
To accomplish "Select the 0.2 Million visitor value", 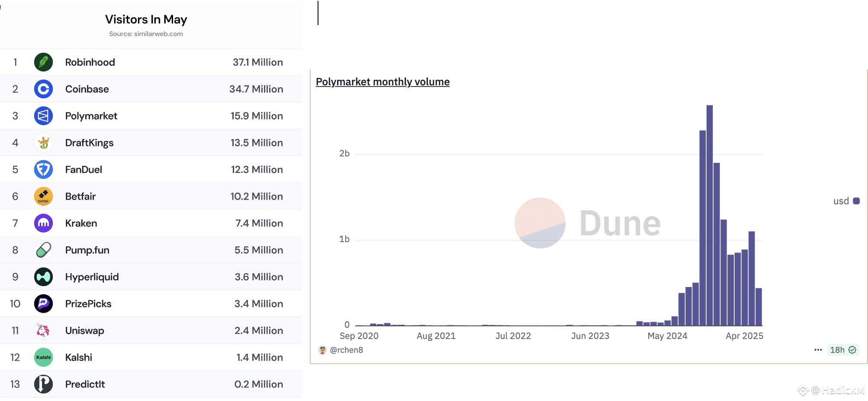I will click(x=259, y=385).
